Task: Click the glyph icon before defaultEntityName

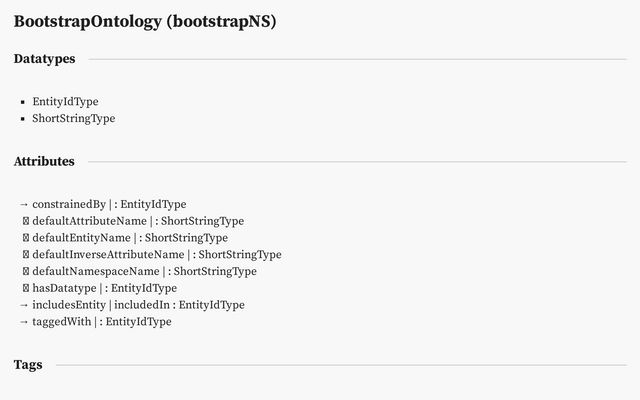Action: tap(26, 238)
